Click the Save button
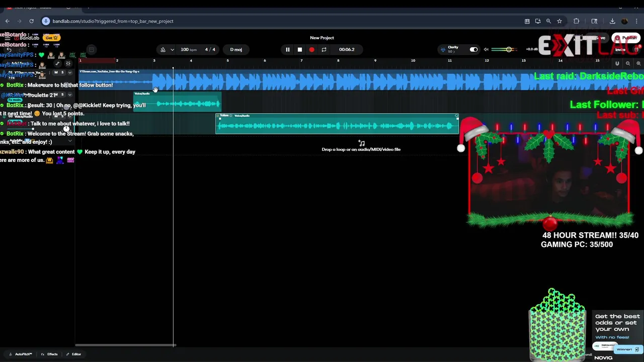Screen dimensions: 644x362 597,38
